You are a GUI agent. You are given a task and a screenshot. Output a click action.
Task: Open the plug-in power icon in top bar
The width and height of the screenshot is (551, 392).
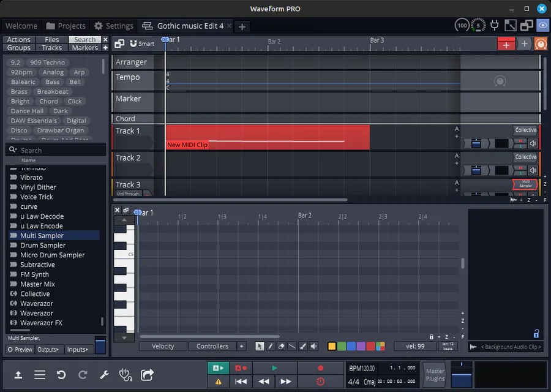click(495, 25)
